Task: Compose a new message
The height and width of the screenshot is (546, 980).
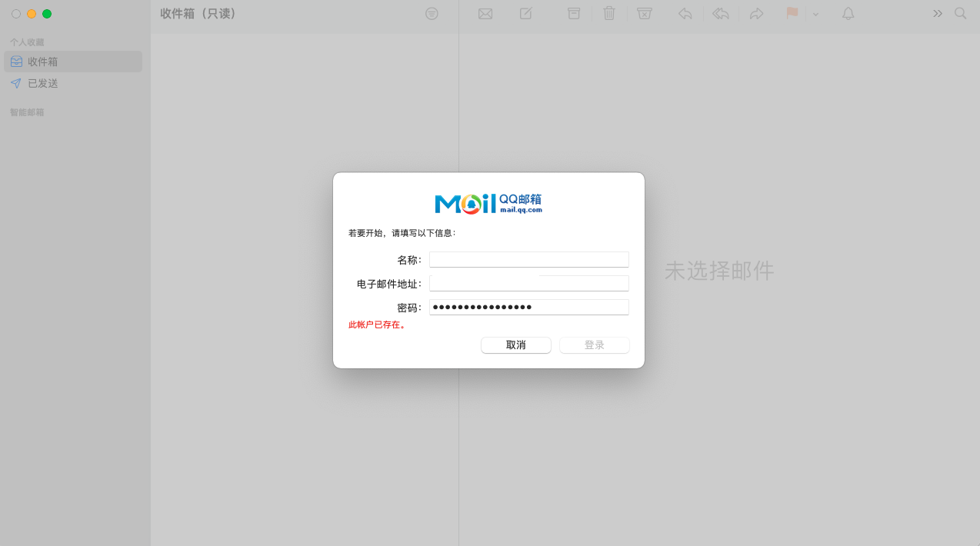Action: (526, 14)
